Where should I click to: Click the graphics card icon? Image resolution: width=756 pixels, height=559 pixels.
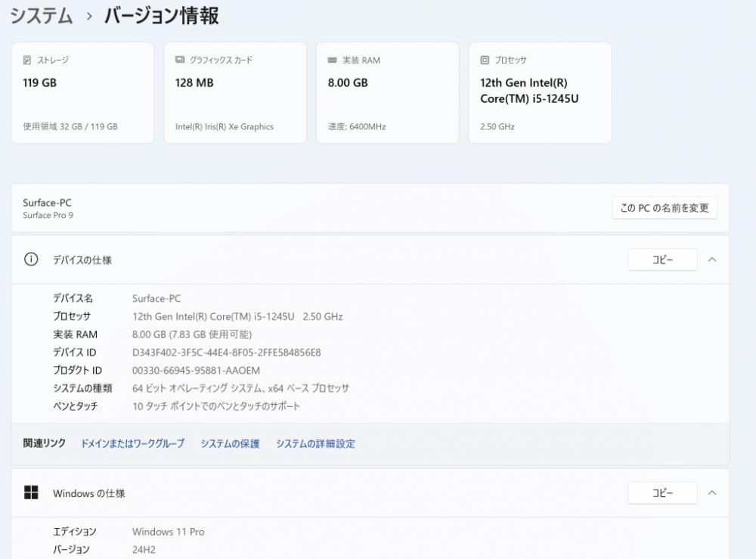[180, 59]
